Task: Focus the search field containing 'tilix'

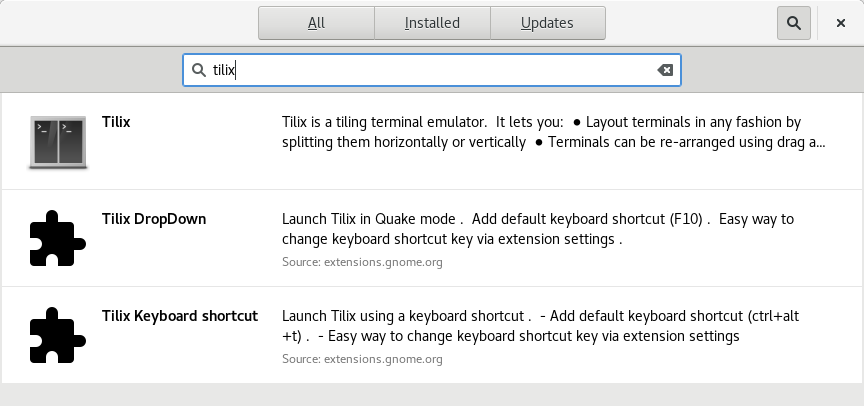Action: (430, 70)
